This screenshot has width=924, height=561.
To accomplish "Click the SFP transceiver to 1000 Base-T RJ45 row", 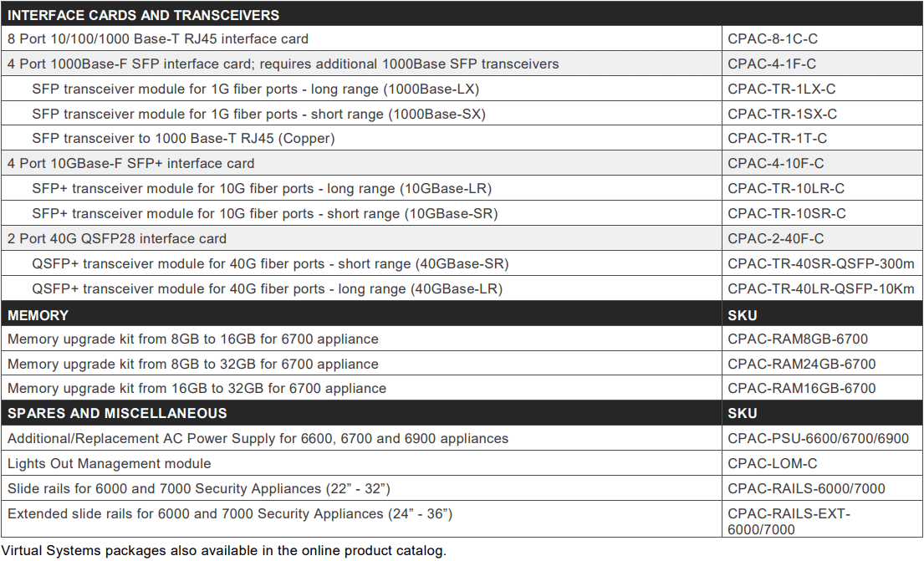I will (x=183, y=138).
